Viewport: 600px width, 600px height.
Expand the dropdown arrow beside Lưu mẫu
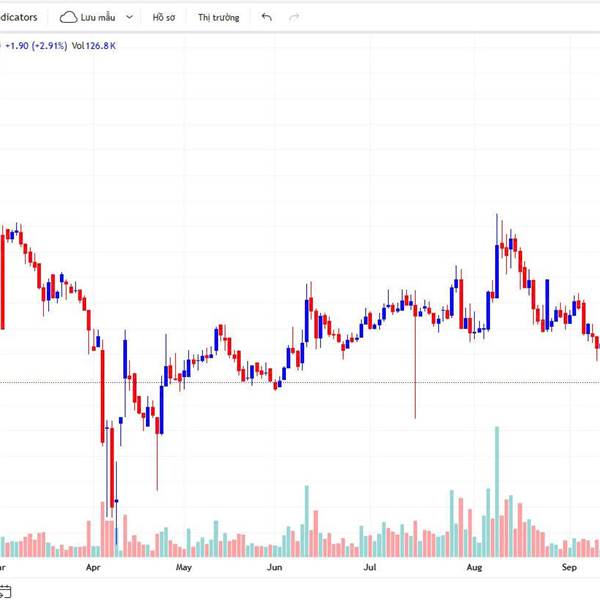[x=130, y=17]
